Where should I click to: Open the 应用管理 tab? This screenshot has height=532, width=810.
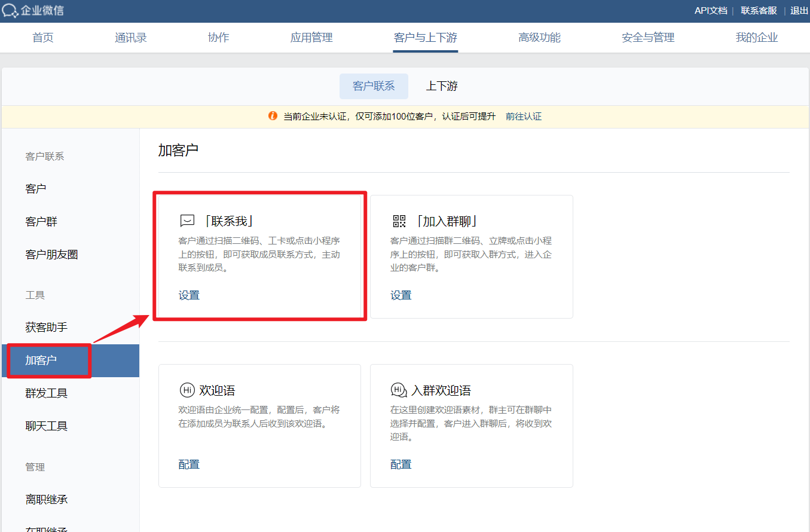coord(311,38)
